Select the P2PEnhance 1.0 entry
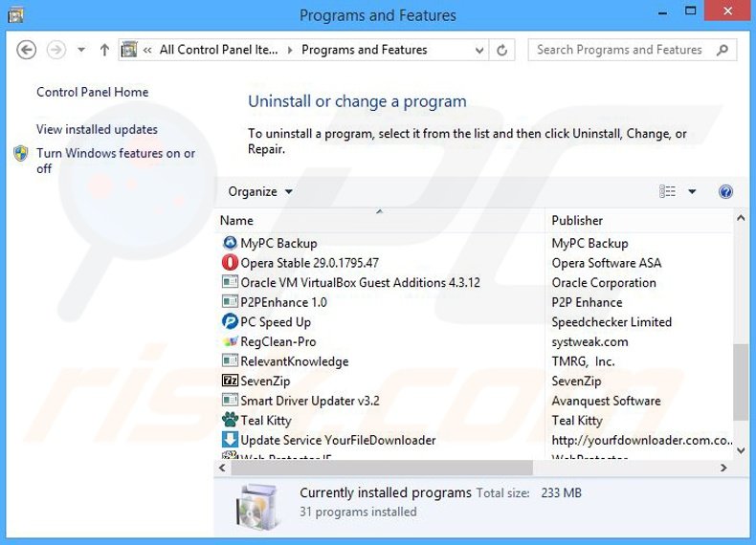 (283, 302)
